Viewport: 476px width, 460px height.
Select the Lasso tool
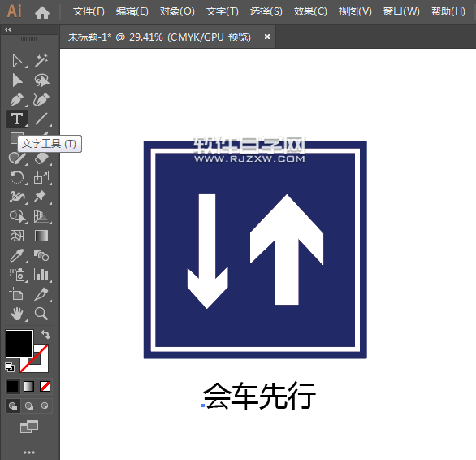pos(41,80)
